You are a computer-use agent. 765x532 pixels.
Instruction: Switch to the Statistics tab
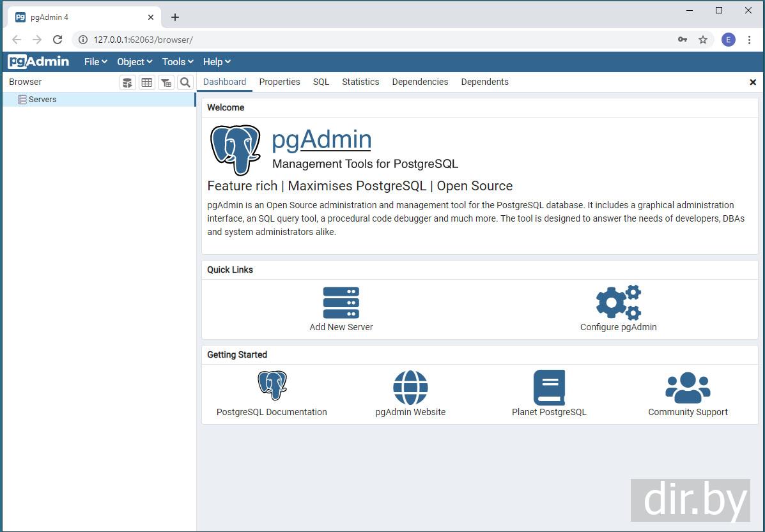pos(360,82)
